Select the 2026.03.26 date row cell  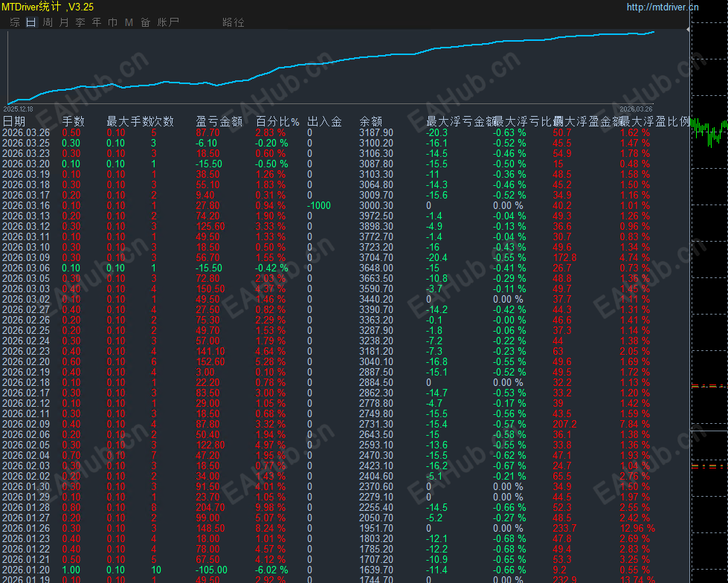[26, 133]
